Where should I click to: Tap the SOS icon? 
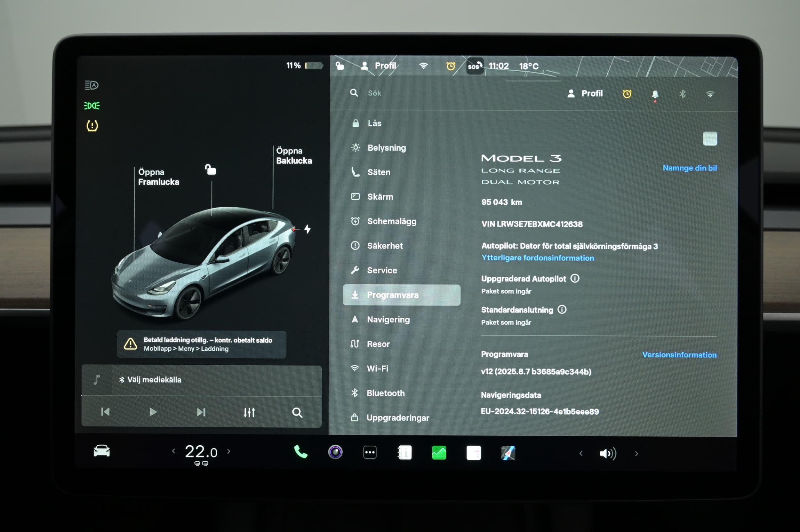coord(475,66)
